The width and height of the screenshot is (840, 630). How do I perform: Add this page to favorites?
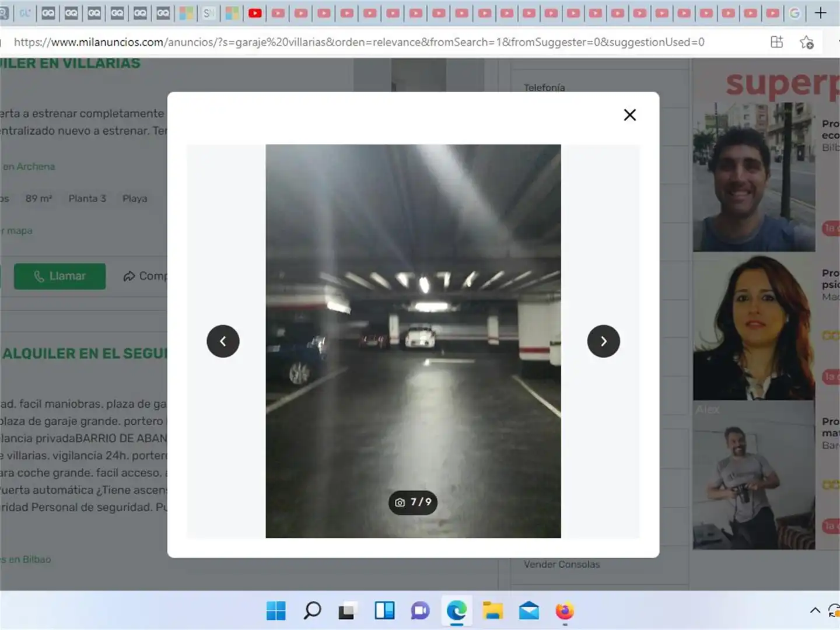807,42
